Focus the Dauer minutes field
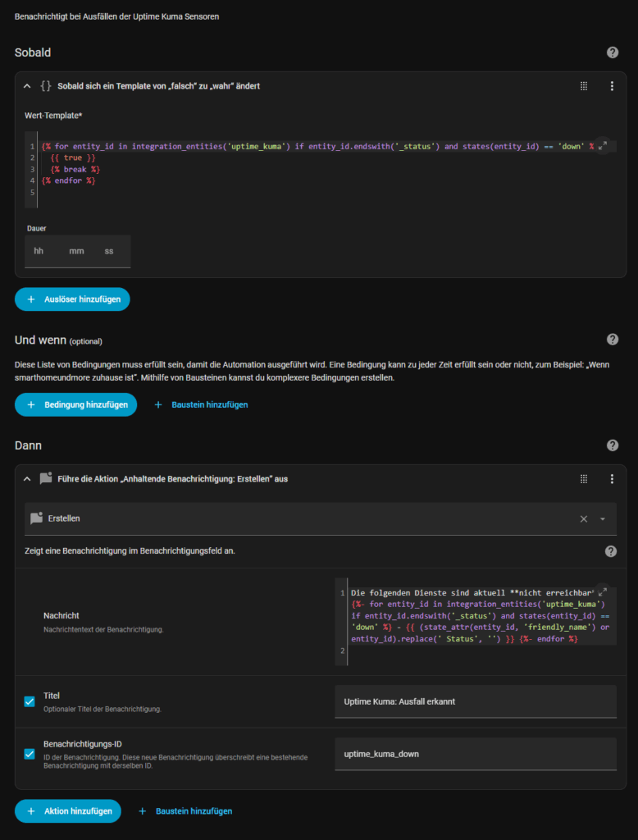Screen dimensions: 638x840 point(76,251)
